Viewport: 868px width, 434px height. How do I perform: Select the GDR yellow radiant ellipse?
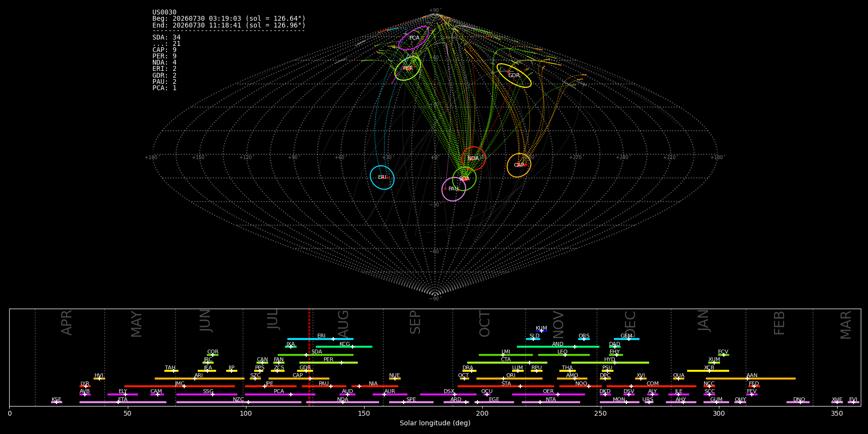[x=514, y=75]
